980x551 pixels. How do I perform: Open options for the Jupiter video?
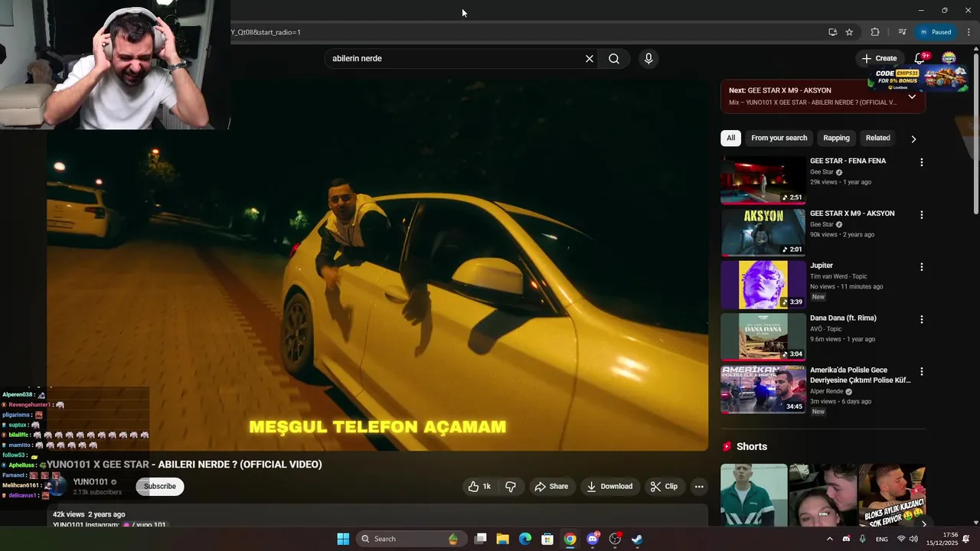click(x=922, y=267)
